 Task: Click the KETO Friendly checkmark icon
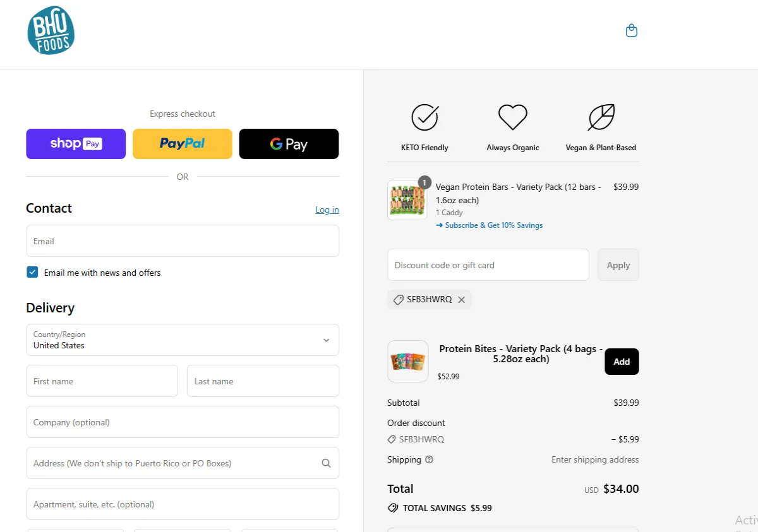(424, 117)
